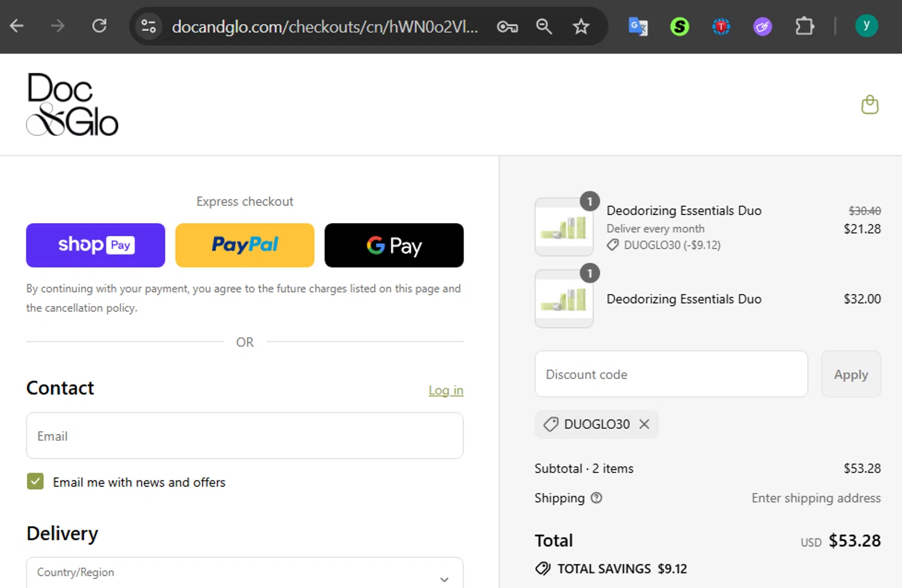
Task: Uncheck Email me with news and offers
Action: pos(35,482)
